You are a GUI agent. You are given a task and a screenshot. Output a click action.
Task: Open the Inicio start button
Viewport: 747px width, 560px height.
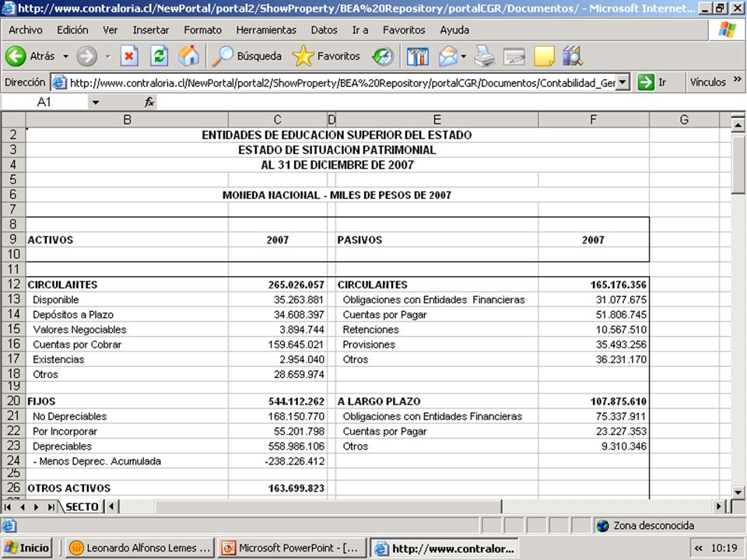coord(27,548)
